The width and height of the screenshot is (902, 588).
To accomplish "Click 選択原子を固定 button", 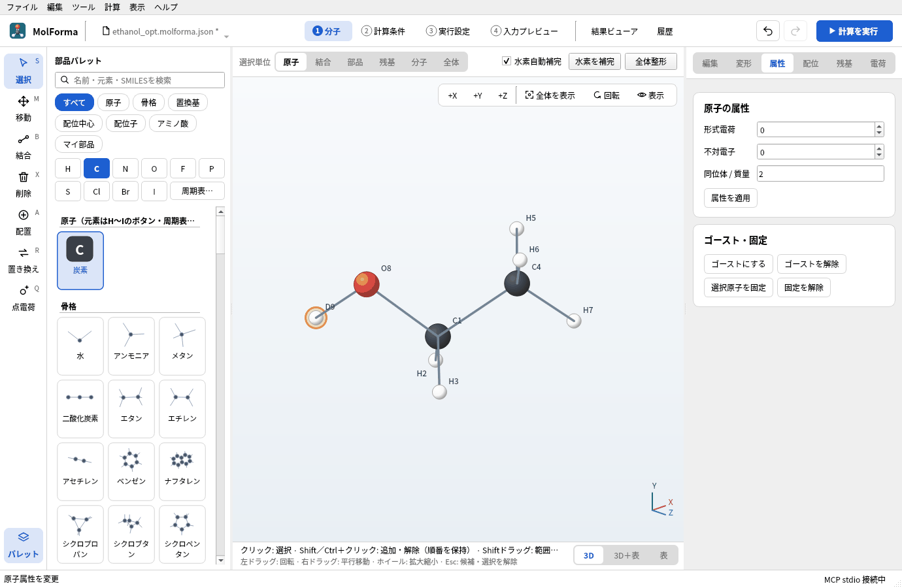I will 739,287.
